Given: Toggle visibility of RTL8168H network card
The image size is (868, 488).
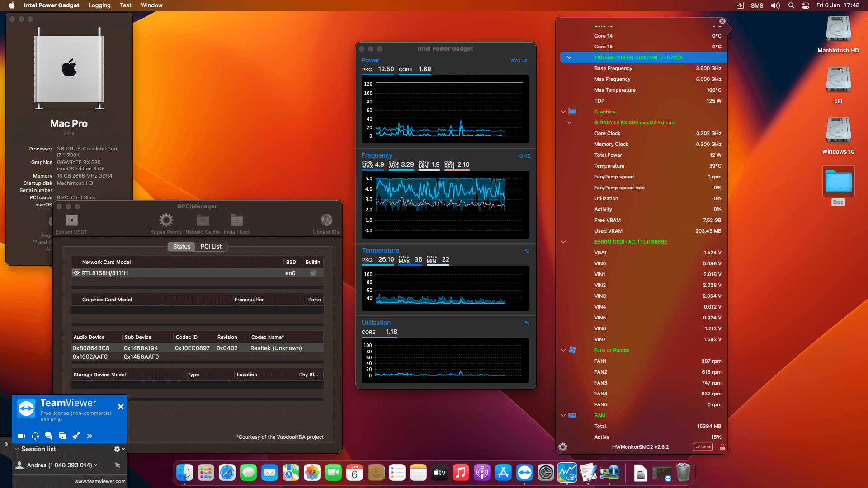Looking at the screenshot, I should coord(76,272).
